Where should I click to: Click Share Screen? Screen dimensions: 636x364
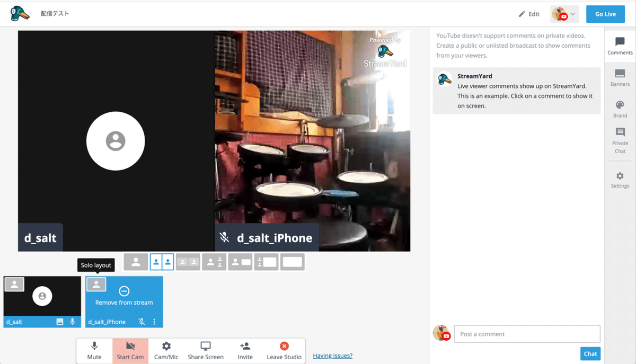206,351
